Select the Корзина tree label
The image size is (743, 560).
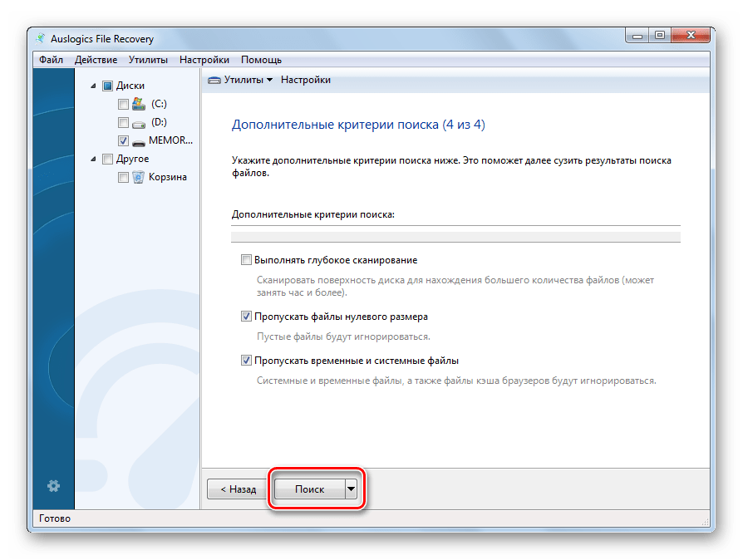point(168,177)
